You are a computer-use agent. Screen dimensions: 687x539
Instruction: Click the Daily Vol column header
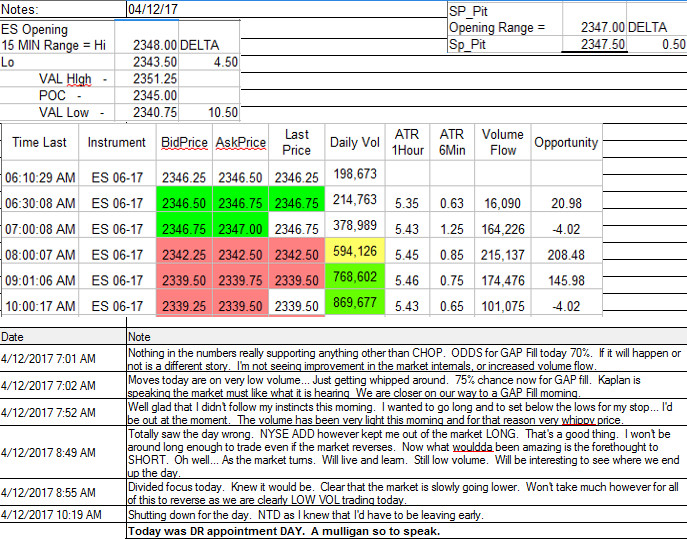point(355,142)
